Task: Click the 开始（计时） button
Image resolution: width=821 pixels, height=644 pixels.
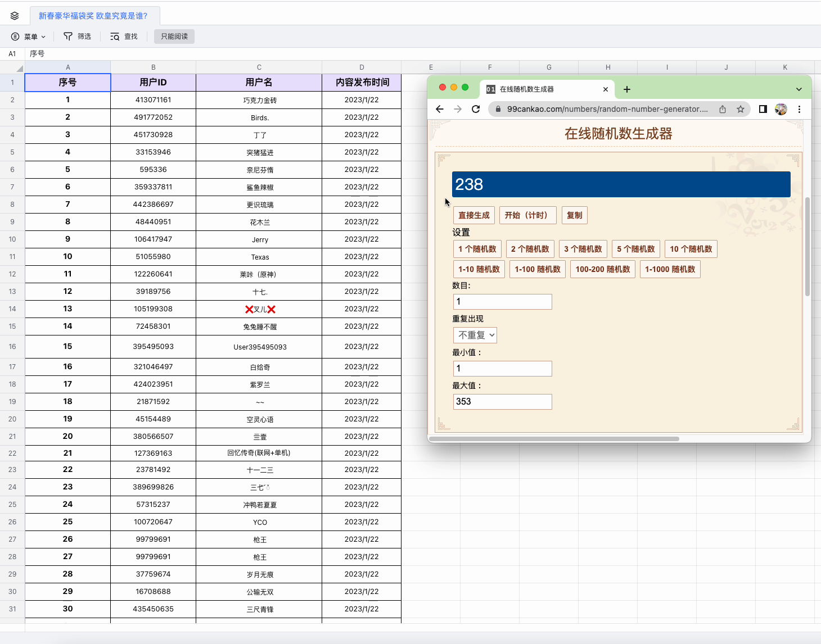Action: 528,215
